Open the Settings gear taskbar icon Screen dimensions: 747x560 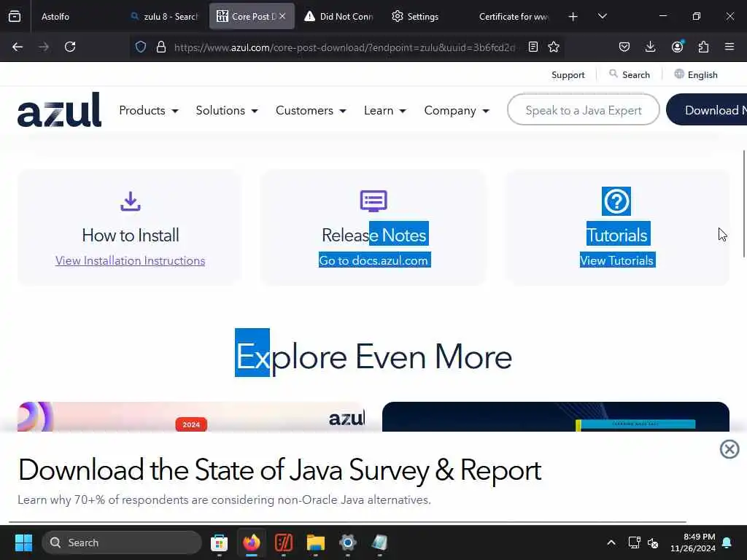pyautogui.click(x=348, y=542)
